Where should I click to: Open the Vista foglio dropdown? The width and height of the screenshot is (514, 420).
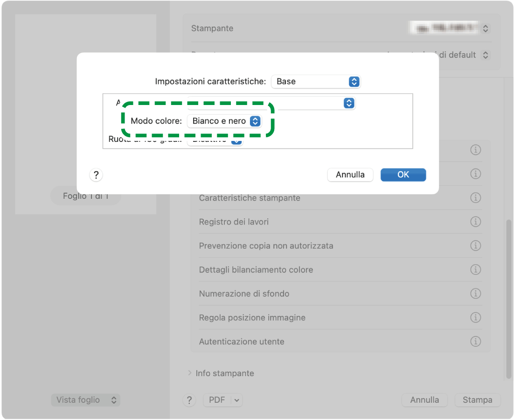85,400
